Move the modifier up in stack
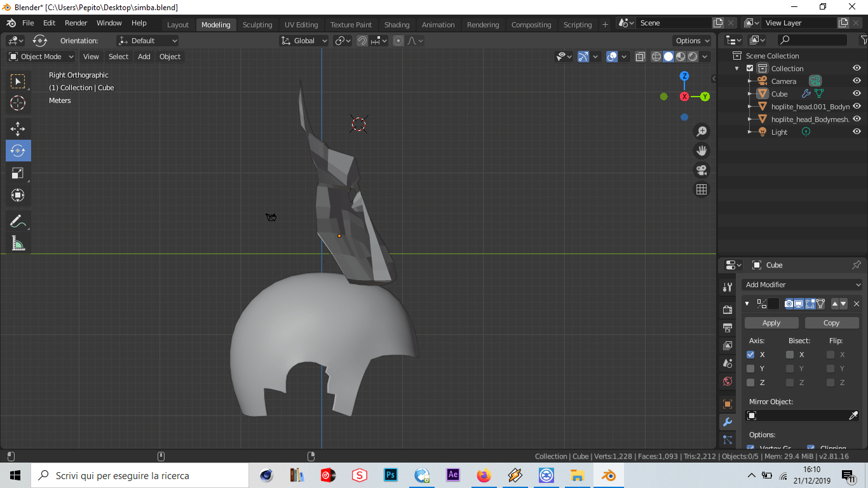Viewport: 868px width, 488px height. (835, 304)
